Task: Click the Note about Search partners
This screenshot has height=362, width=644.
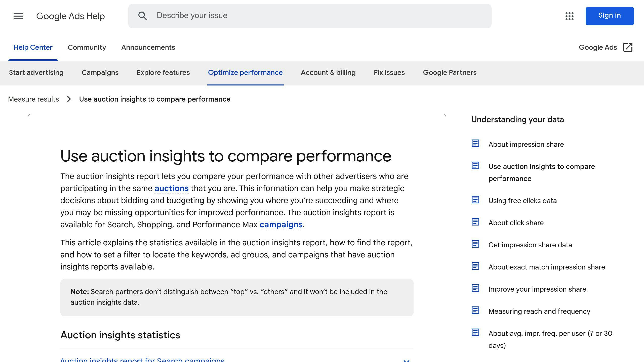Action: coord(237,297)
